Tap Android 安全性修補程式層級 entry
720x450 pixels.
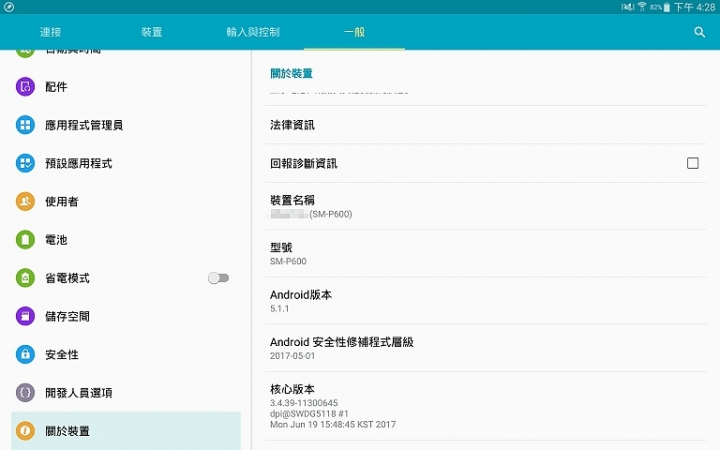pos(486,348)
